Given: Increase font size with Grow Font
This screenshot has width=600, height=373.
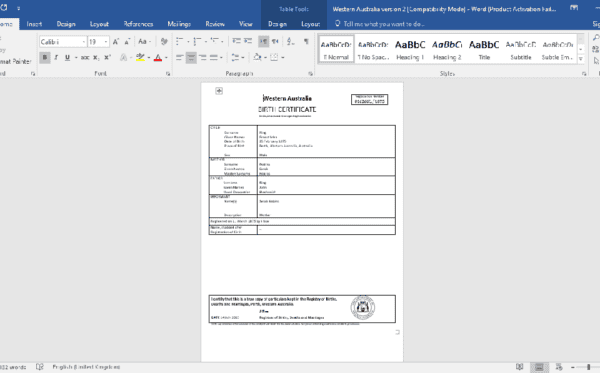Looking at the screenshot, I should [116, 41].
